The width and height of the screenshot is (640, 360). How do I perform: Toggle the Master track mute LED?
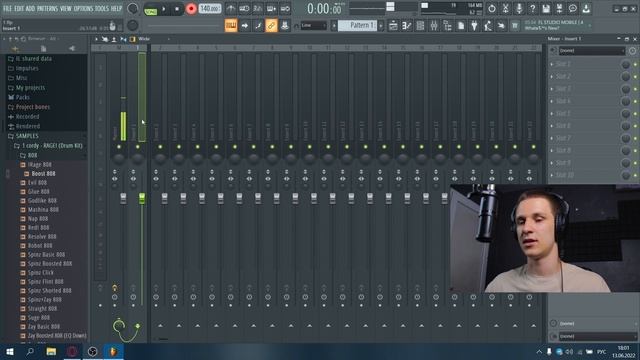pos(119,147)
